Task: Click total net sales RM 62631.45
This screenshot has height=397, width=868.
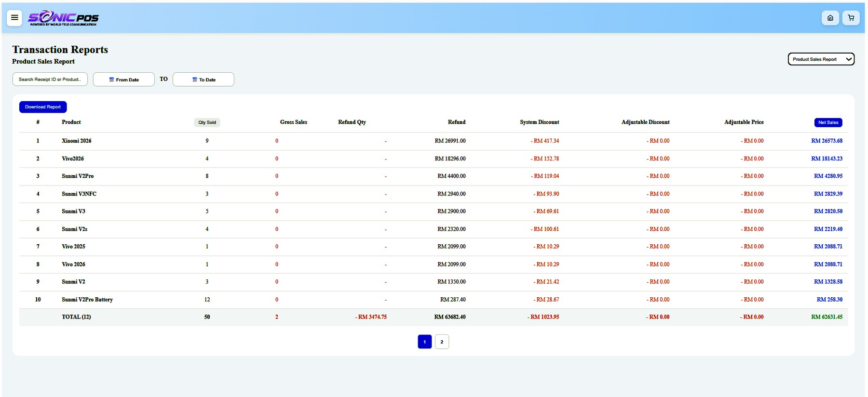Action: pyautogui.click(x=827, y=317)
